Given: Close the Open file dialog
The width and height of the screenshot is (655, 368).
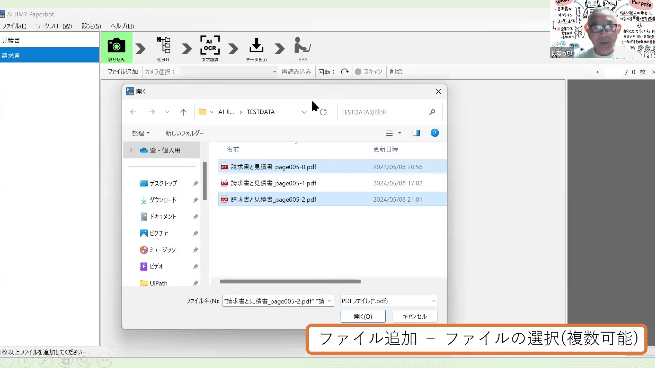Looking at the screenshot, I should tap(438, 91).
